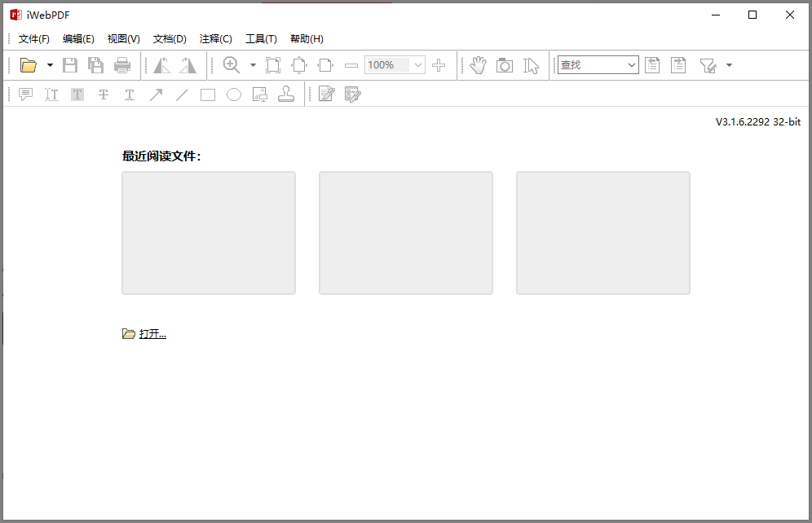
Task: Activate the Strikethrough text tool
Action: pos(104,94)
